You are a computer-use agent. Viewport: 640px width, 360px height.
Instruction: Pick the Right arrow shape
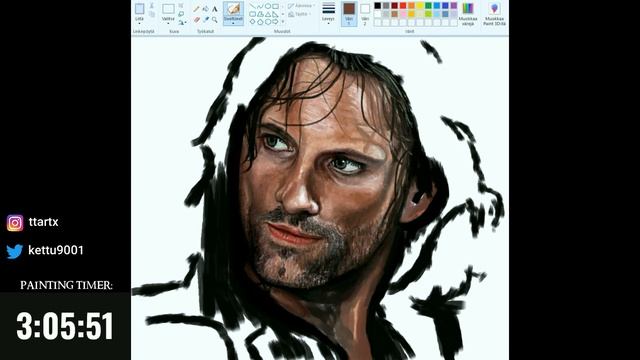(276, 22)
